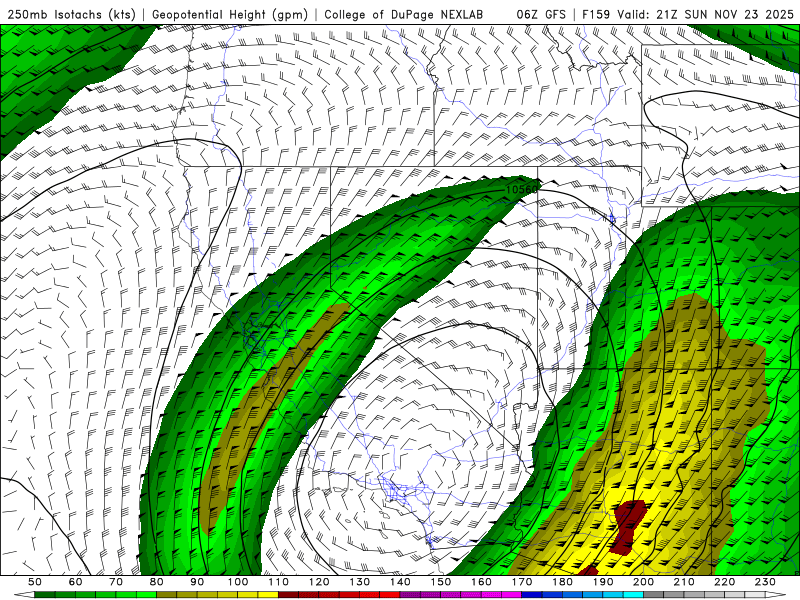Click the 90 value on the color scale

(x=197, y=582)
